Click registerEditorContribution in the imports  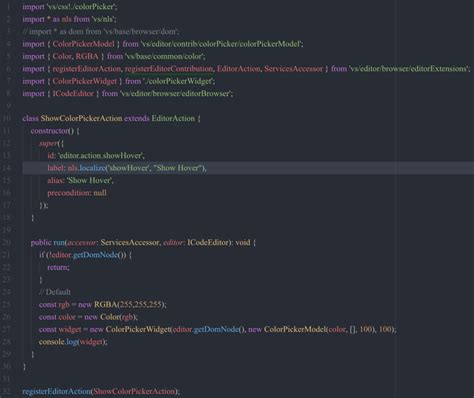tap(169, 69)
